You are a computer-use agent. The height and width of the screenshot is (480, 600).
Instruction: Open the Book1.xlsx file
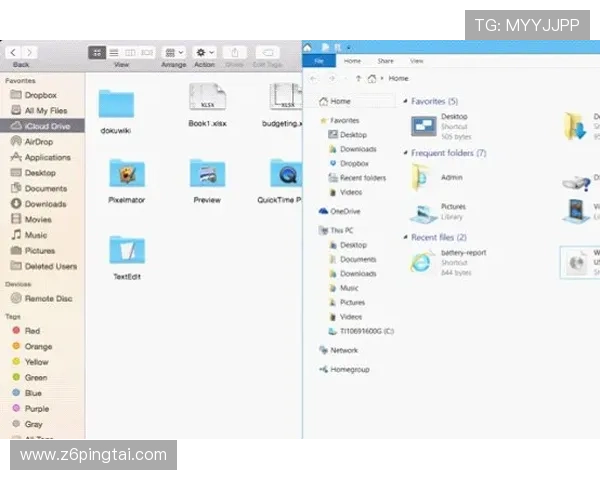coord(206,100)
